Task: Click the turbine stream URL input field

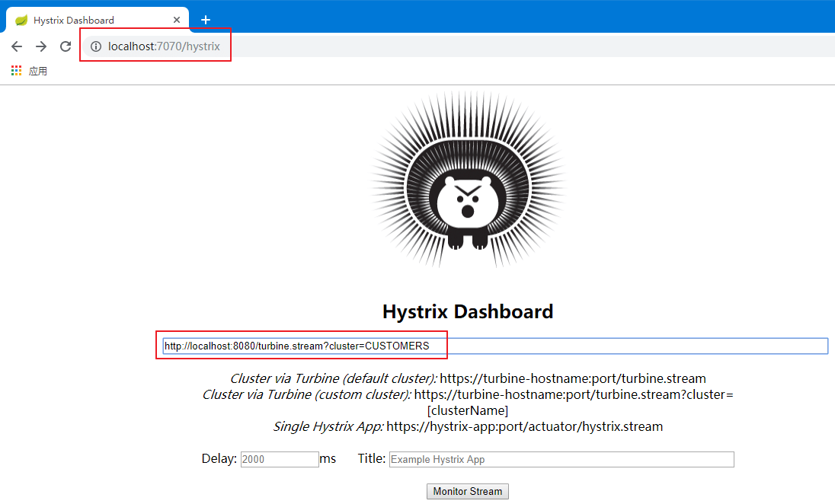Action: coord(495,346)
